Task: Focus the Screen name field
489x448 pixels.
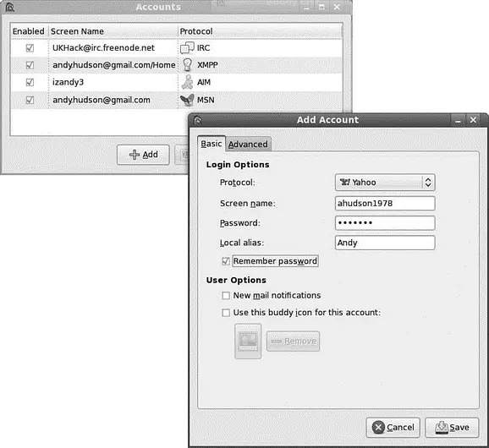Action: [x=385, y=204]
